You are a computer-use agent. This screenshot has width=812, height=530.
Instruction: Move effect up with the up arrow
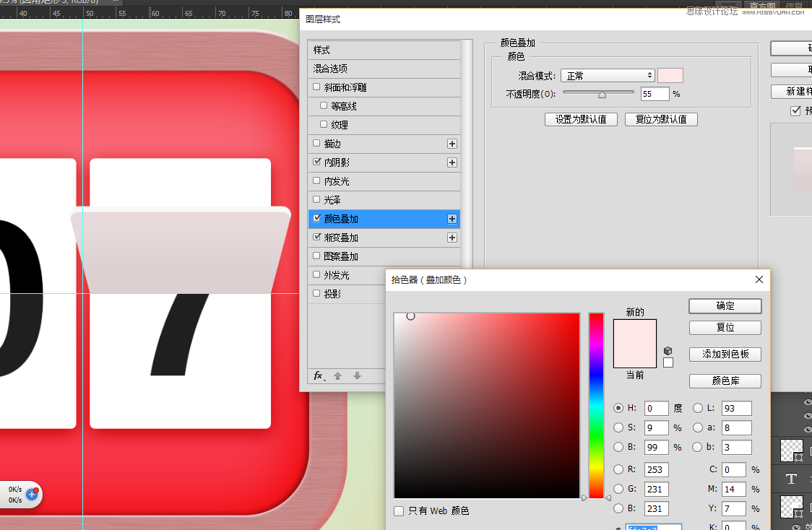click(337, 376)
